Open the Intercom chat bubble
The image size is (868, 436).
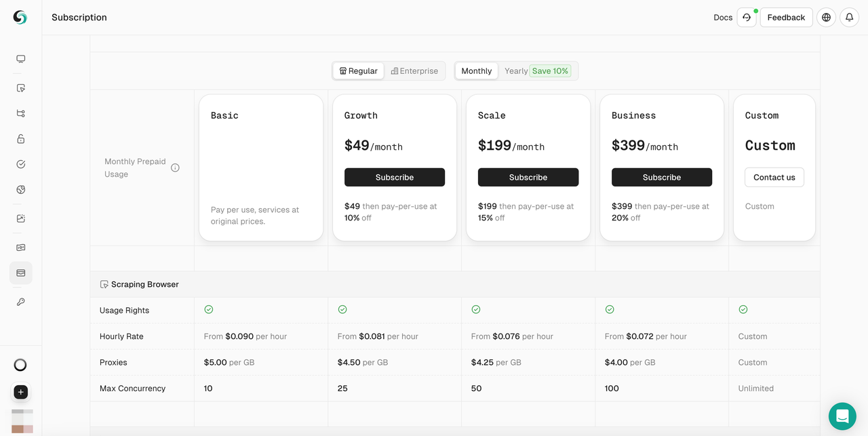click(x=842, y=416)
